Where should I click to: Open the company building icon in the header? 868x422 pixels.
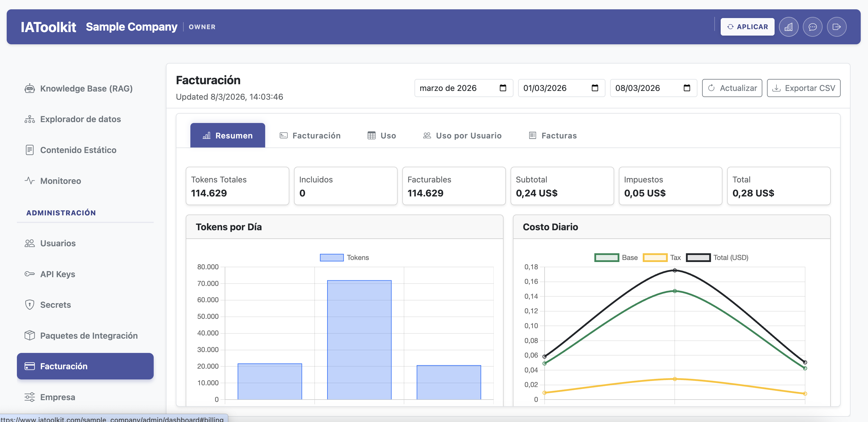pyautogui.click(x=789, y=27)
